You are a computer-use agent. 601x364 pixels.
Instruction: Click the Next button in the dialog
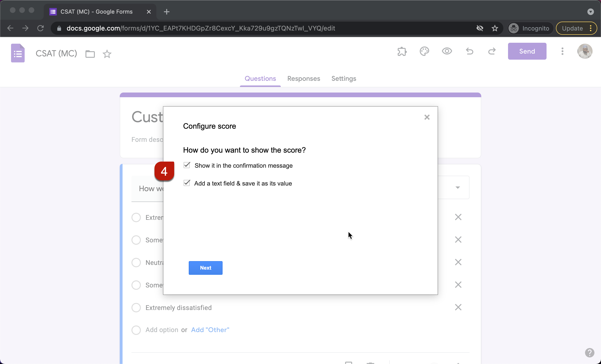(x=205, y=268)
